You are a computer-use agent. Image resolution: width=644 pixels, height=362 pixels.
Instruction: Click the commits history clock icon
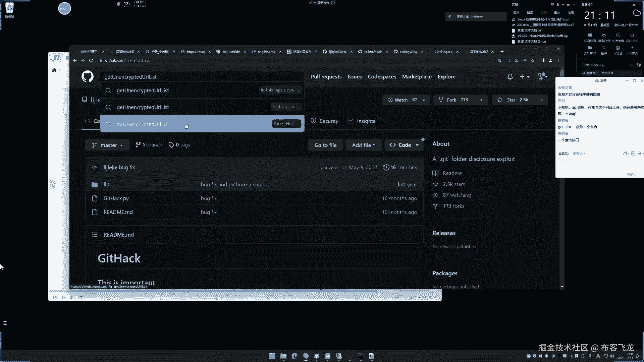tap(386, 167)
